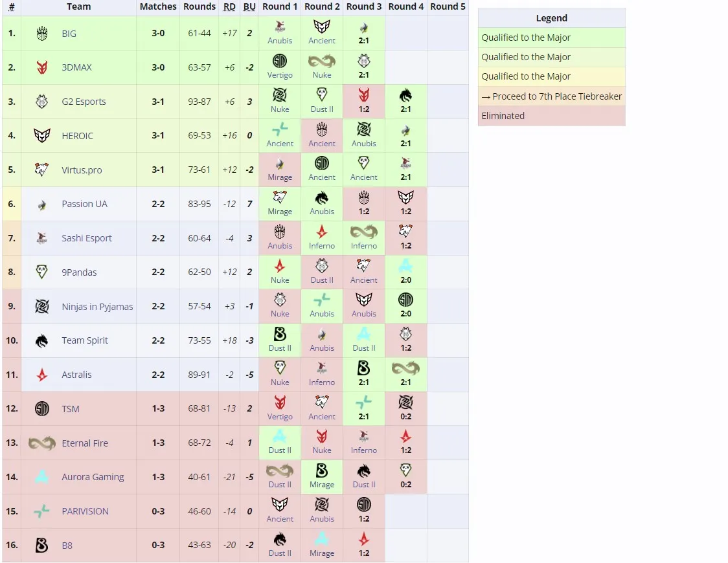Screen dimensions: 728x563
Task: Click the # column header
Action: [x=12, y=6]
